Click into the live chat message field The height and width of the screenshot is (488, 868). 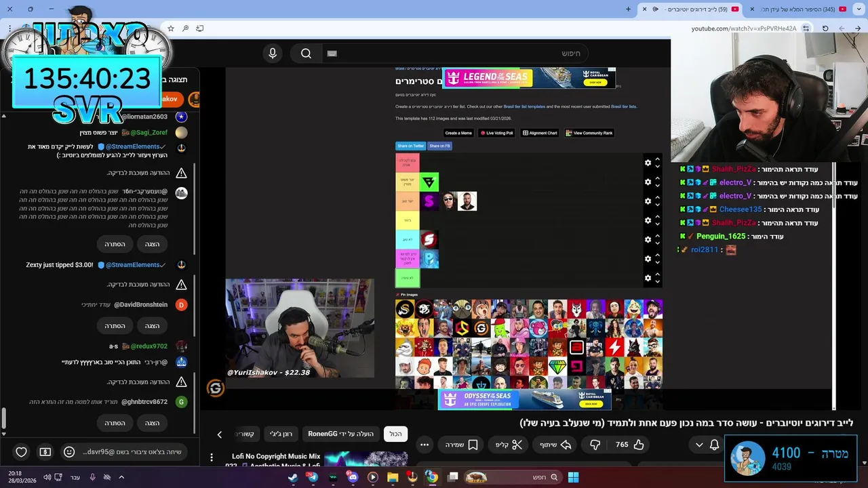pos(132,452)
